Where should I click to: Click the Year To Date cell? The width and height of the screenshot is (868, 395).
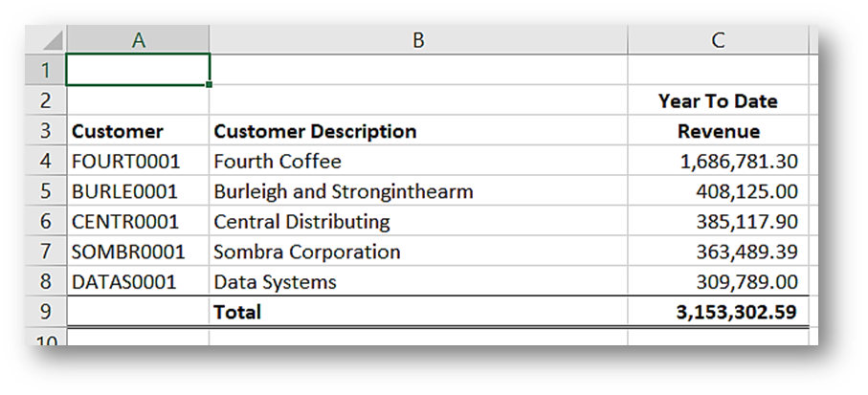718,101
